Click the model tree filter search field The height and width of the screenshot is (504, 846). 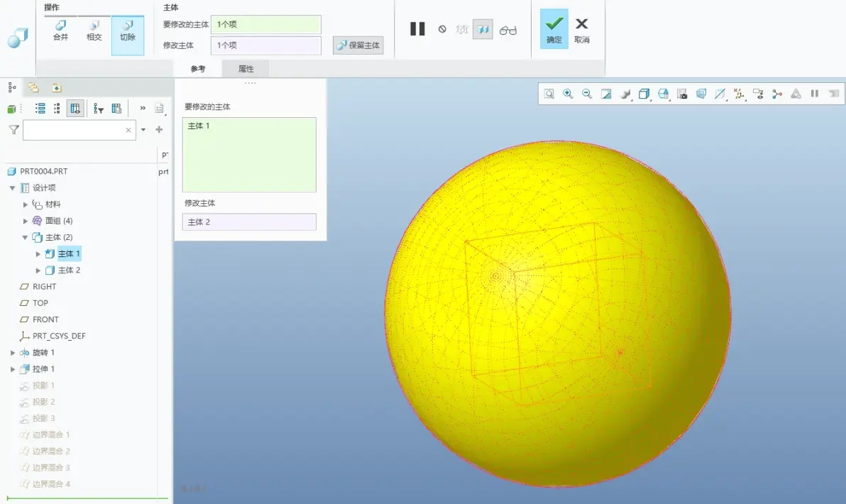pyautogui.click(x=79, y=130)
